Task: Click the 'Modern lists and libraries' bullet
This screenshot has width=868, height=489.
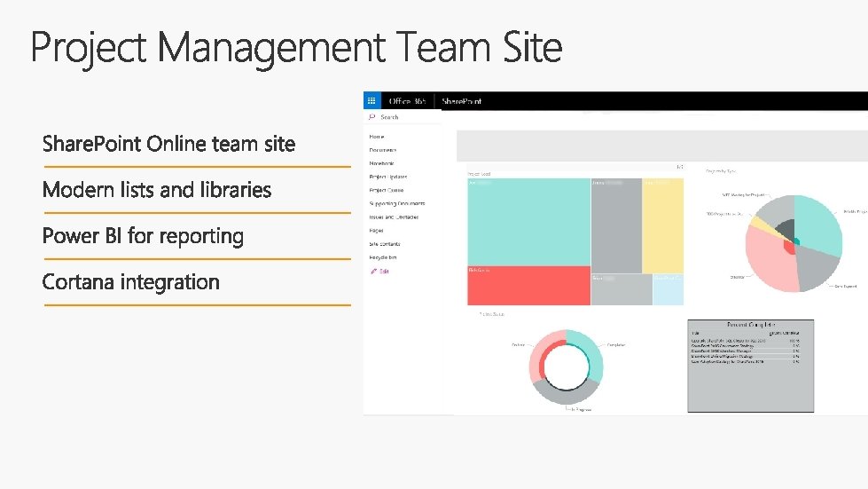Action: point(157,190)
